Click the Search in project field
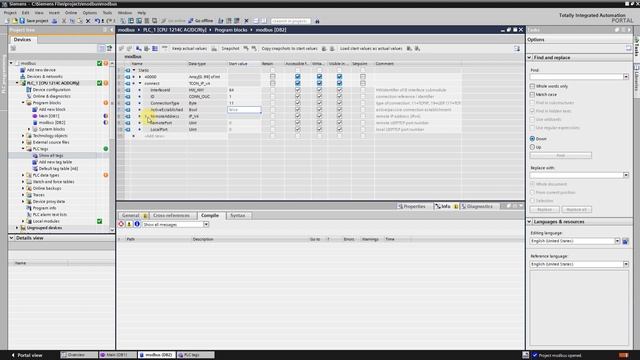This screenshot has width=640, height=360. click(x=290, y=21)
